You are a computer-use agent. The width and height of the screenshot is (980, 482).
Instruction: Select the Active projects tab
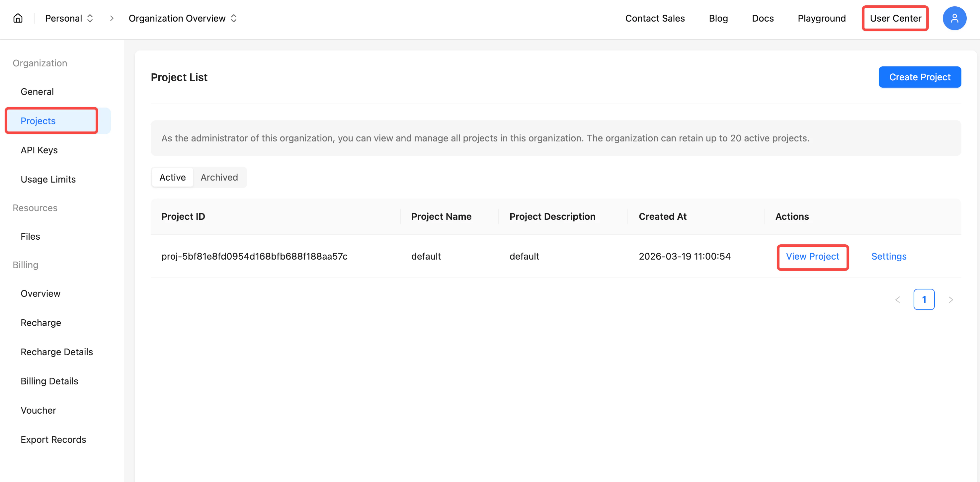pos(172,177)
